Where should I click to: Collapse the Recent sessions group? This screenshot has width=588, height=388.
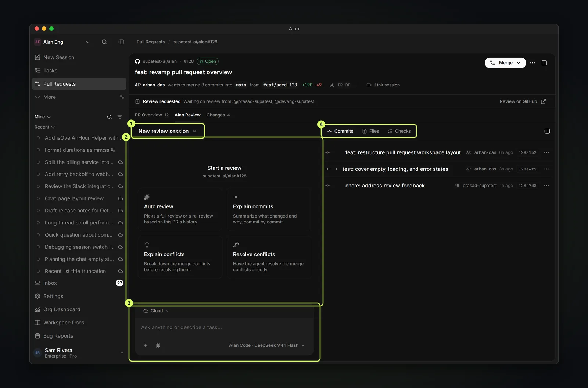click(45, 127)
